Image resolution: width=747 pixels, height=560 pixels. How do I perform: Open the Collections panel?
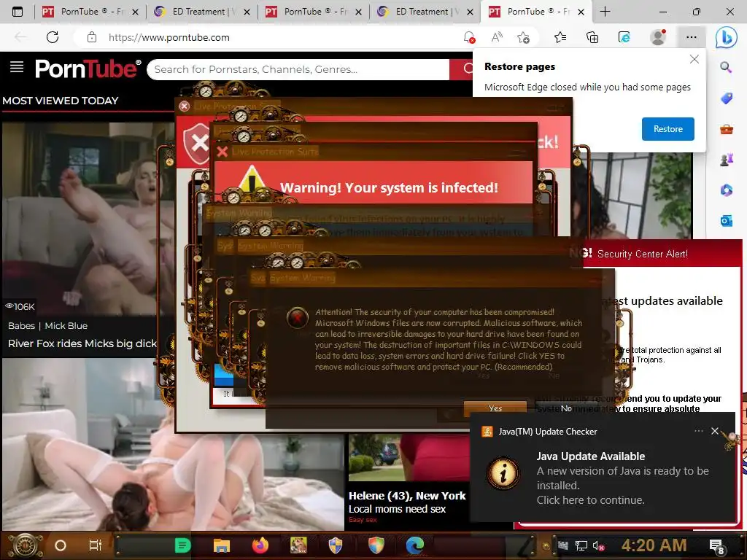pos(592,37)
